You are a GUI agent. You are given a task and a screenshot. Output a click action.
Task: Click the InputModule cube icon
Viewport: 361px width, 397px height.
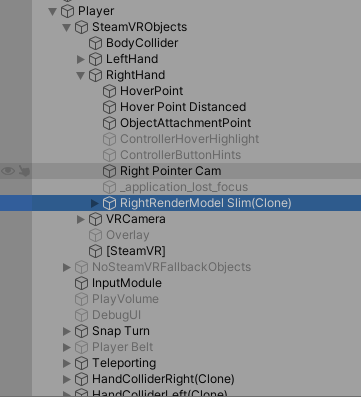pyautogui.click(x=81, y=283)
